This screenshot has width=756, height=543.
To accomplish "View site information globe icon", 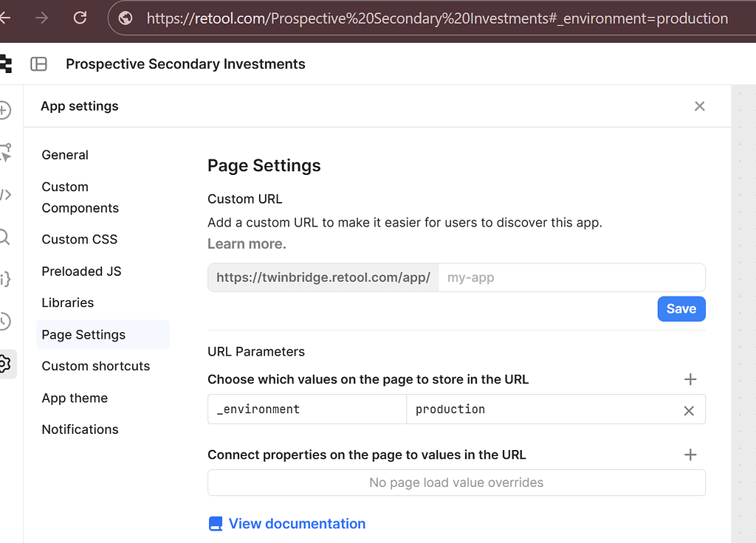I will [x=126, y=18].
